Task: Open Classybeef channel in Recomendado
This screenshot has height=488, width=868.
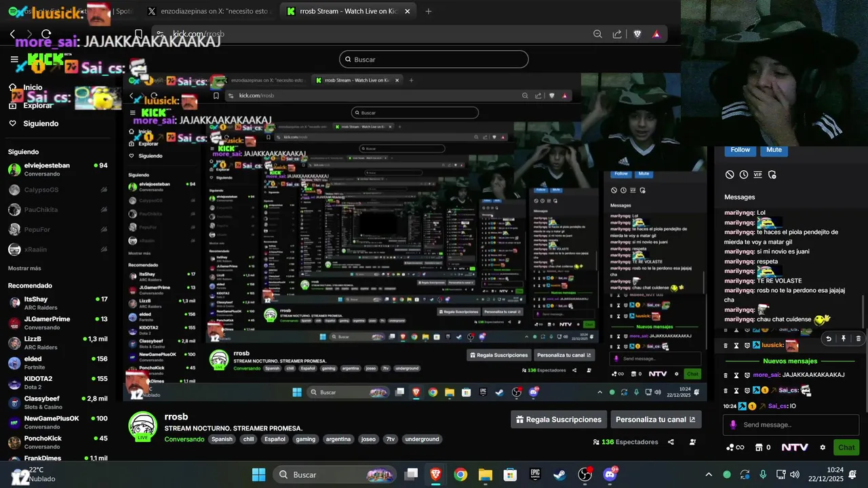Action: (58, 403)
